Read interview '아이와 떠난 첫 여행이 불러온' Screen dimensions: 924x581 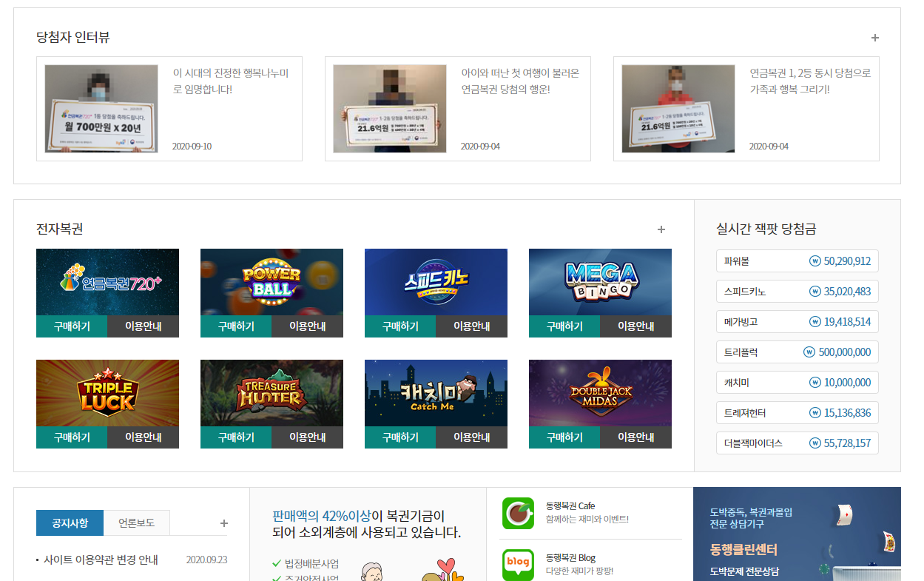click(520, 81)
